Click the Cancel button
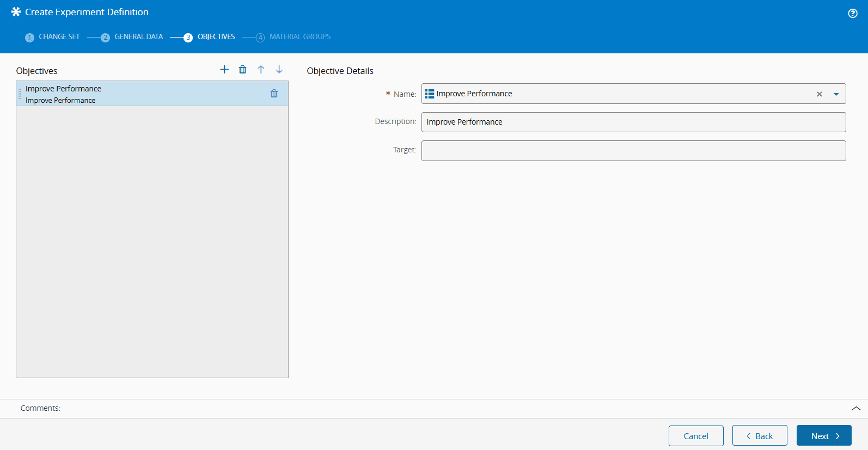 point(696,436)
